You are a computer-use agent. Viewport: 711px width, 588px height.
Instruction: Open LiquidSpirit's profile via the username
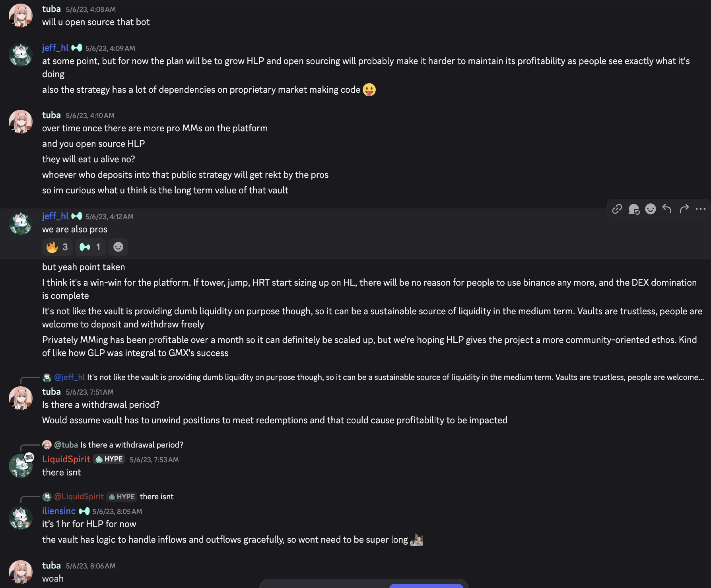(66, 459)
